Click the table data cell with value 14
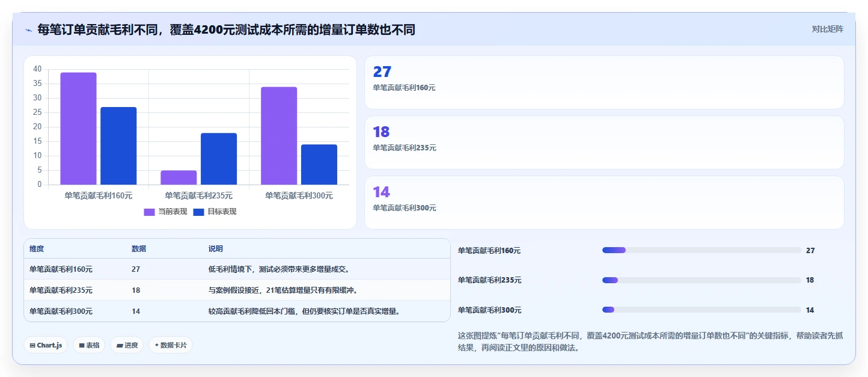Screen dimensions: 868x377 [x=136, y=311]
